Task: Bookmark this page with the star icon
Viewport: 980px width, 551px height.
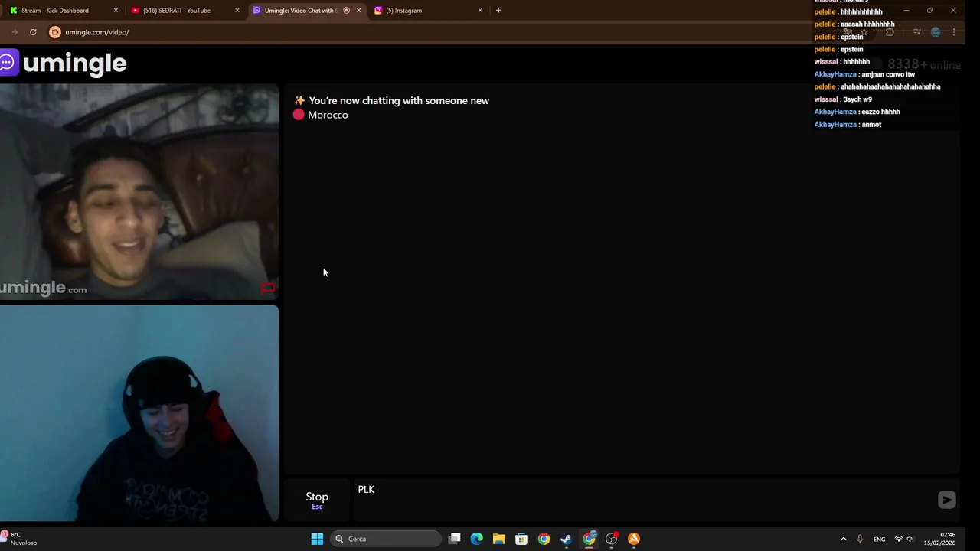Action: coord(864,32)
